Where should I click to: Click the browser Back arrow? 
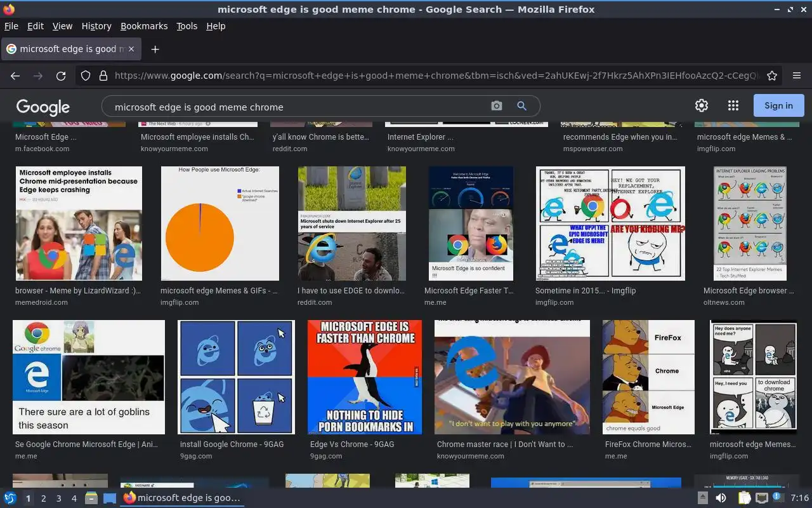pyautogui.click(x=15, y=76)
